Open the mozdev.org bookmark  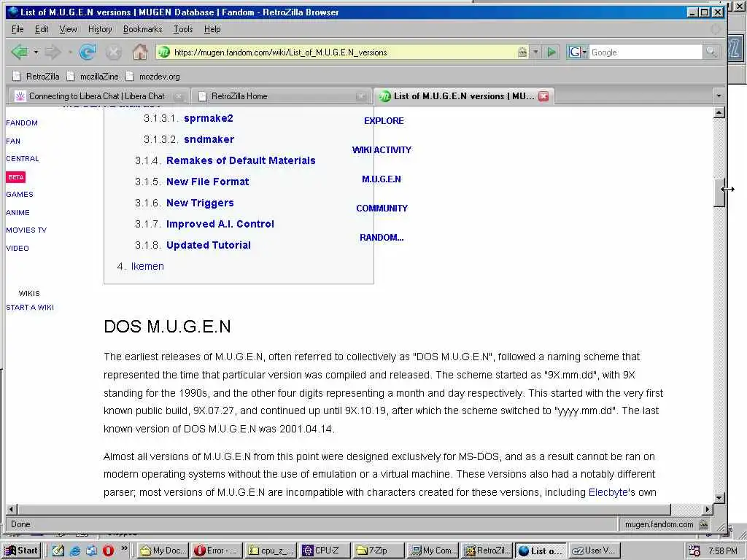[x=153, y=76]
